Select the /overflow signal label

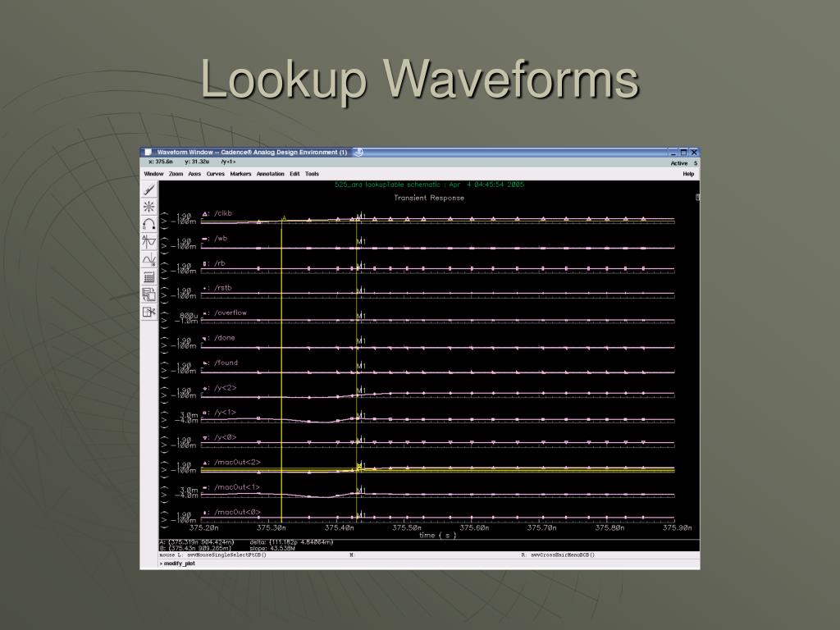[231, 313]
